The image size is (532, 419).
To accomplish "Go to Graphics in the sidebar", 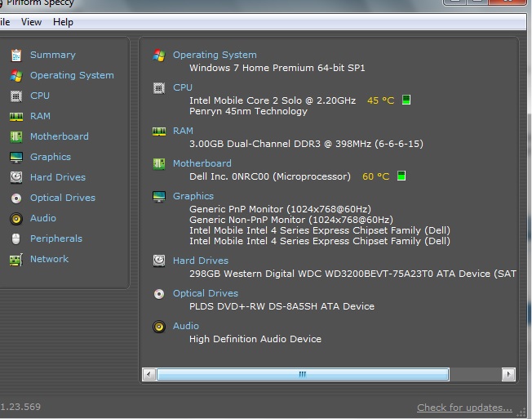I will 51,157.
